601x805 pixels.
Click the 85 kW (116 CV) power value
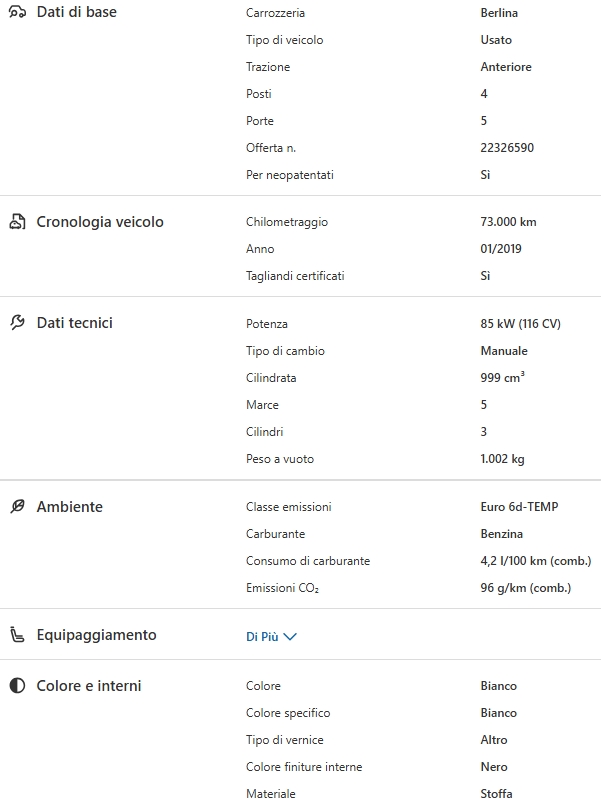pyautogui.click(x=521, y=324)
